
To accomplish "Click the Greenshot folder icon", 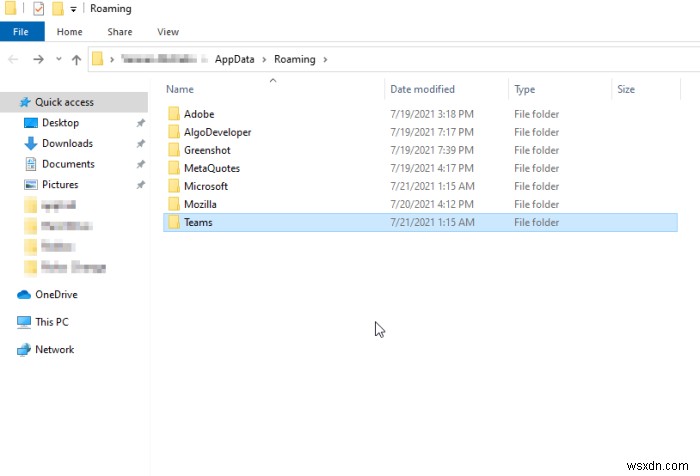I will pos(174,150).
